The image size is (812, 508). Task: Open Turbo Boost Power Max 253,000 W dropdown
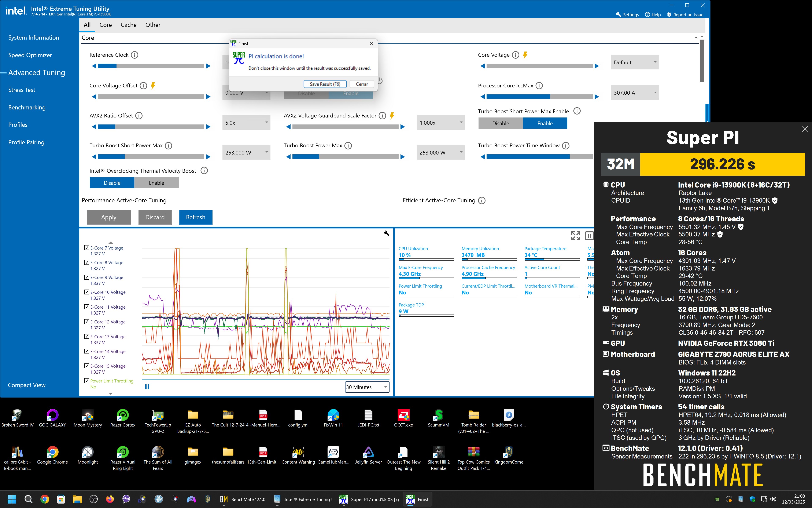click(x=440, y=153)
